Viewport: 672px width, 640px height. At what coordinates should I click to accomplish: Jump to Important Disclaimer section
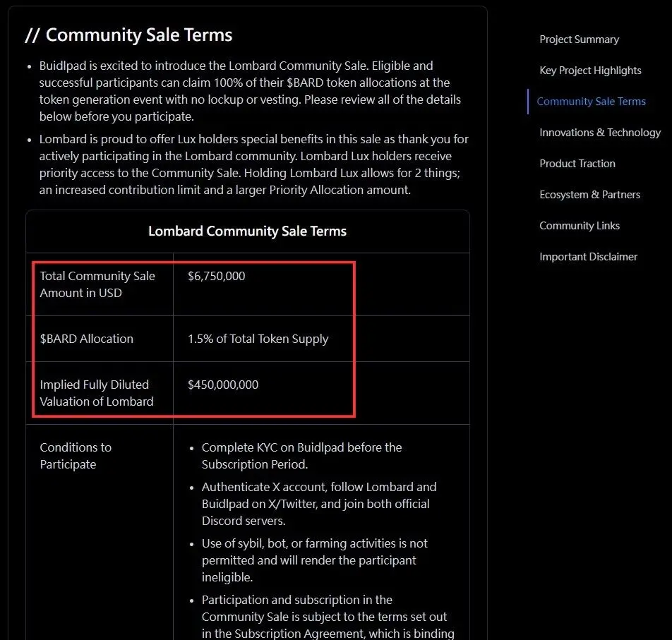tap(589, 257)
